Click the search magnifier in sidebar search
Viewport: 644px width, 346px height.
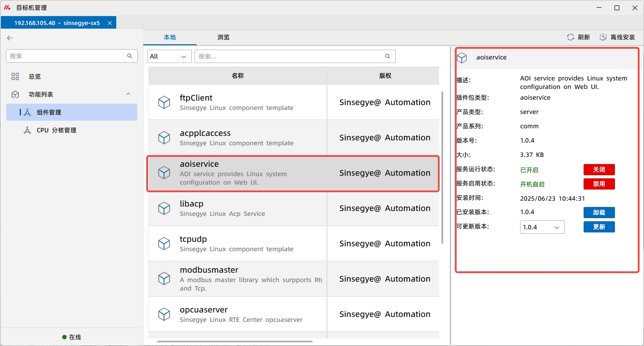[130, 56]
